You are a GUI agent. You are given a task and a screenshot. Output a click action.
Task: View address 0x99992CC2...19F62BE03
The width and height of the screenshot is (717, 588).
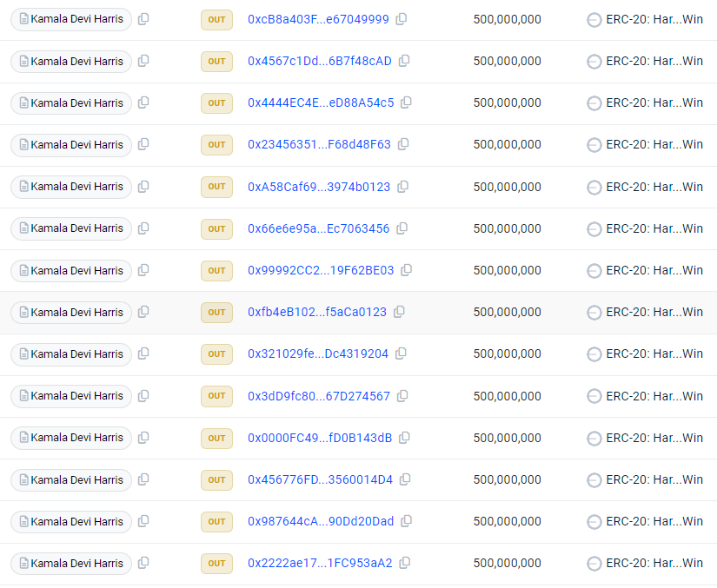[x=321, y=270]
